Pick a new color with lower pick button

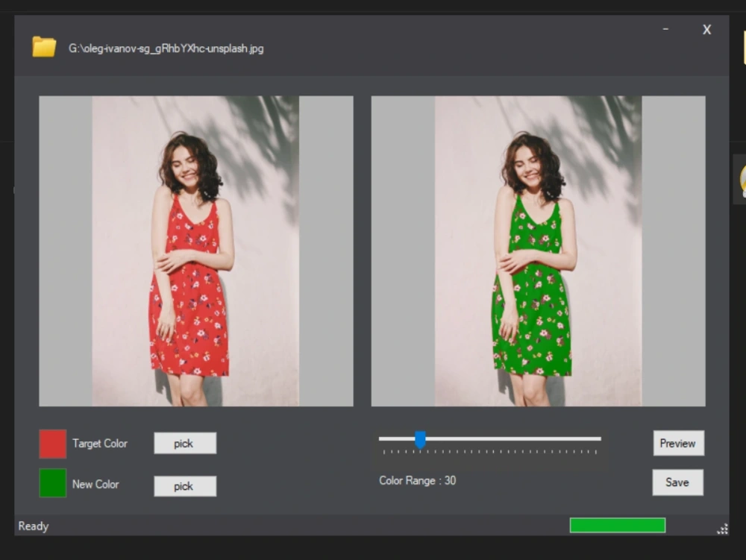click(x=185, y=486)
